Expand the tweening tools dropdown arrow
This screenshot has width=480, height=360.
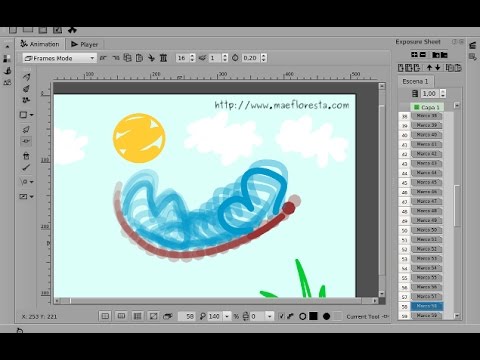click(x=32, y=182)
